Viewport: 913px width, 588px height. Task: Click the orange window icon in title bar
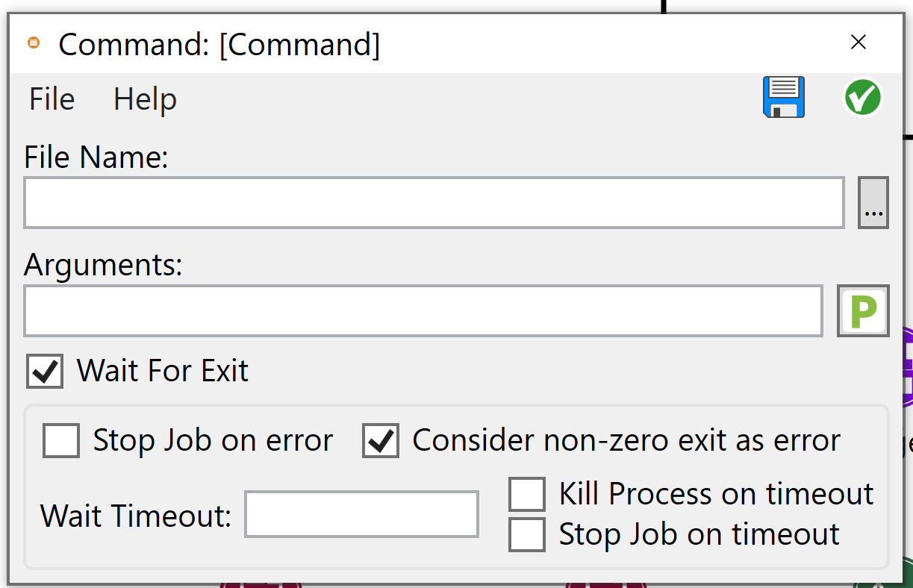coord(33,43)
